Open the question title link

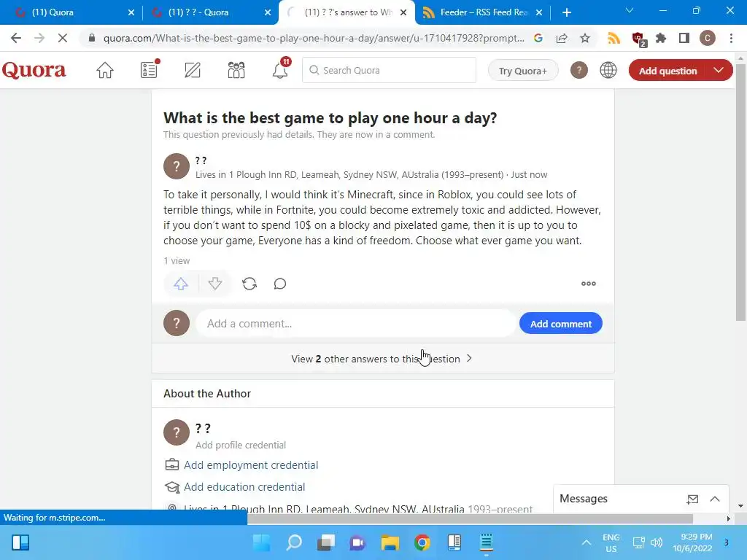[330, 117]
